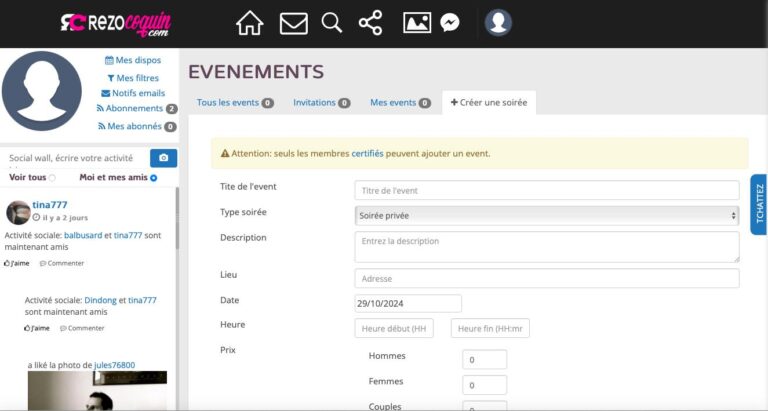Screen dimensions: 768x411
Task: Open Mes filtres
Action: click(133, 78)
